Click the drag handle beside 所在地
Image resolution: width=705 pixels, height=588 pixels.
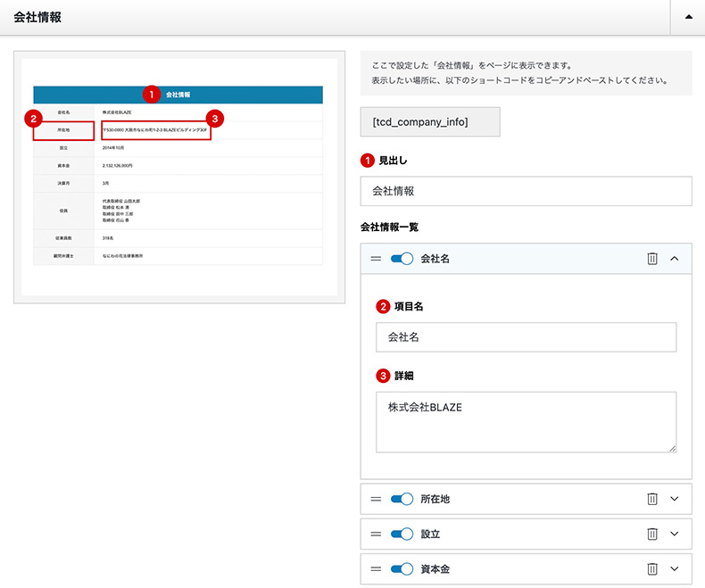pyautogui.click(x=376, y=499)
